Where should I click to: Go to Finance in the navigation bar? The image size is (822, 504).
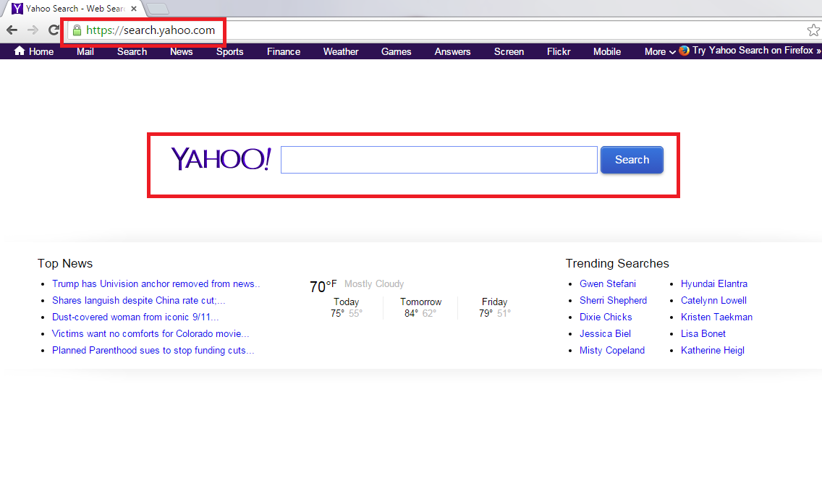pyautogui.click(x=283, y=51)
